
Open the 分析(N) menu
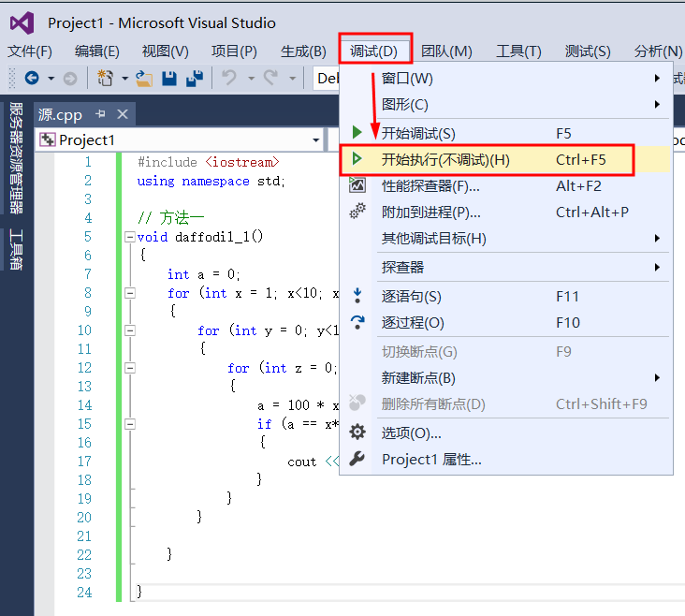pos(658,51)
